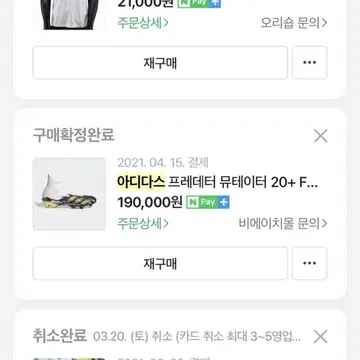Expand 주문상세 for the 21,000원 order

pyautogui.click(x=143, y=23)
